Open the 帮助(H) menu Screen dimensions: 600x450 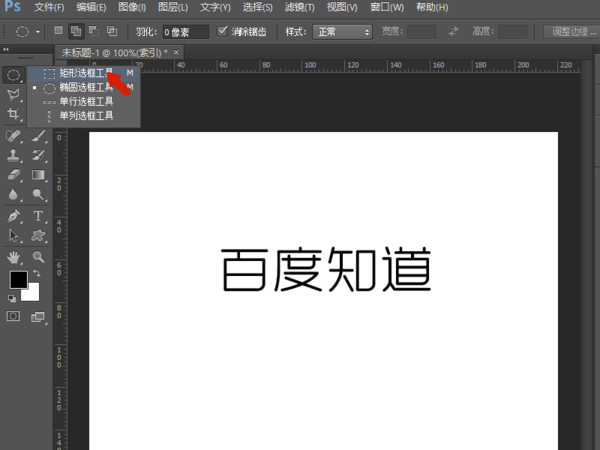coord(432,7)
